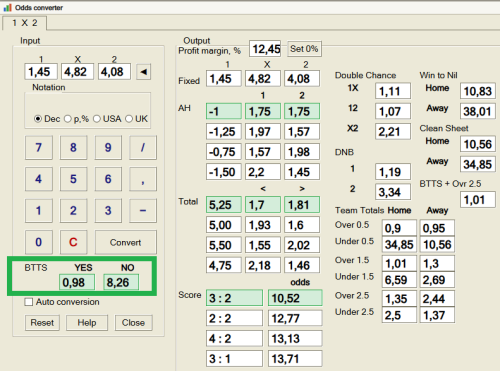Click Total 5,50 over odds 2,02
Image resolution: width=500 pixels, height=371 pixels.
click(302, 245)
